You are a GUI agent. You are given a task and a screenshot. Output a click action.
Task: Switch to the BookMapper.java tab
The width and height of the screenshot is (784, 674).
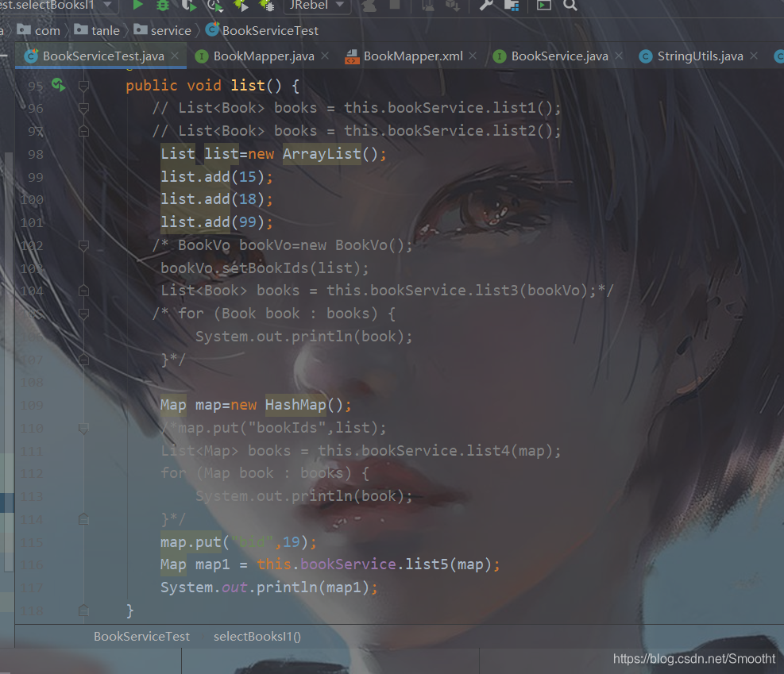(262, 56)
